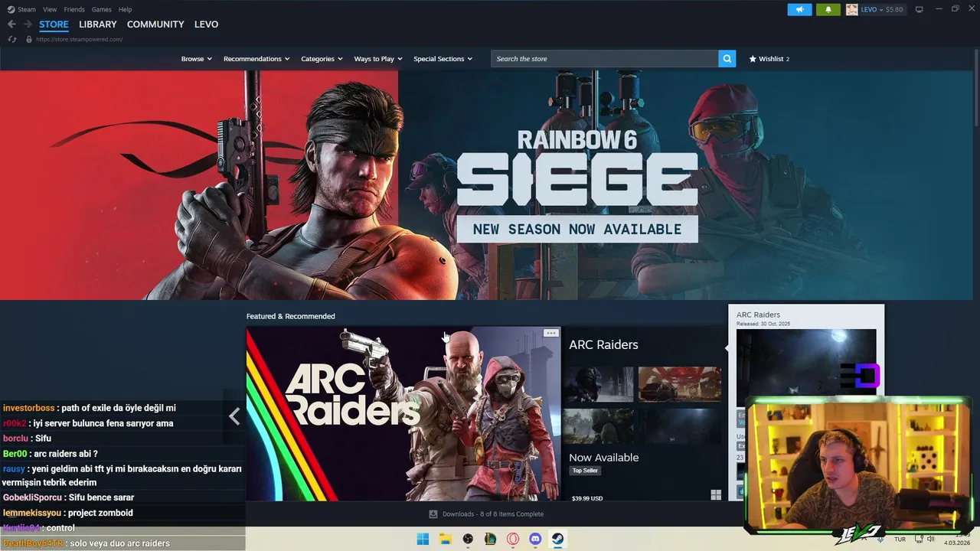Switch to the STORE tab
This screenshot has width=980, height=551.
54,24
